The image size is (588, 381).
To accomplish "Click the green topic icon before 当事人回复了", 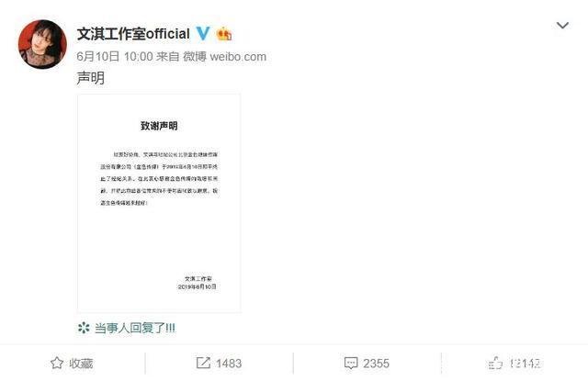I will tap(84, 328).
